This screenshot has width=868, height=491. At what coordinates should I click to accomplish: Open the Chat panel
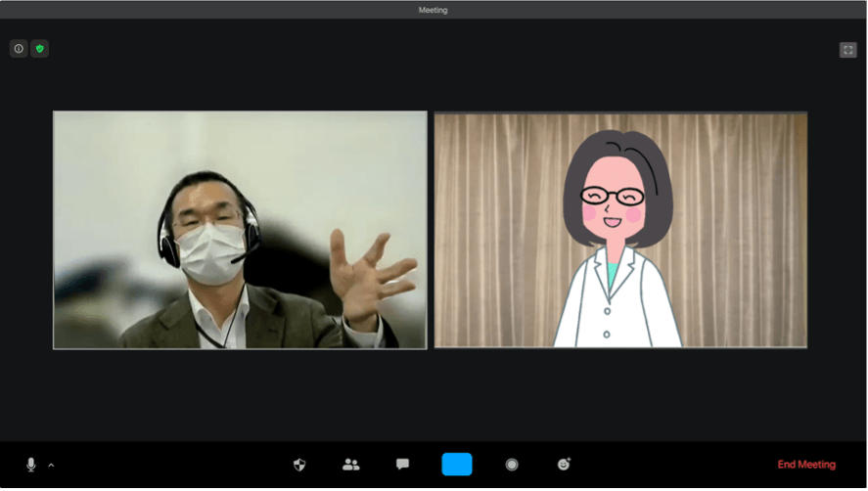402,464
